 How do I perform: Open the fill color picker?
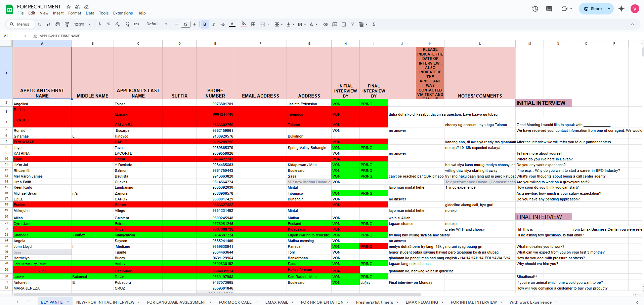pyautogui.click(x=244, y=24)
